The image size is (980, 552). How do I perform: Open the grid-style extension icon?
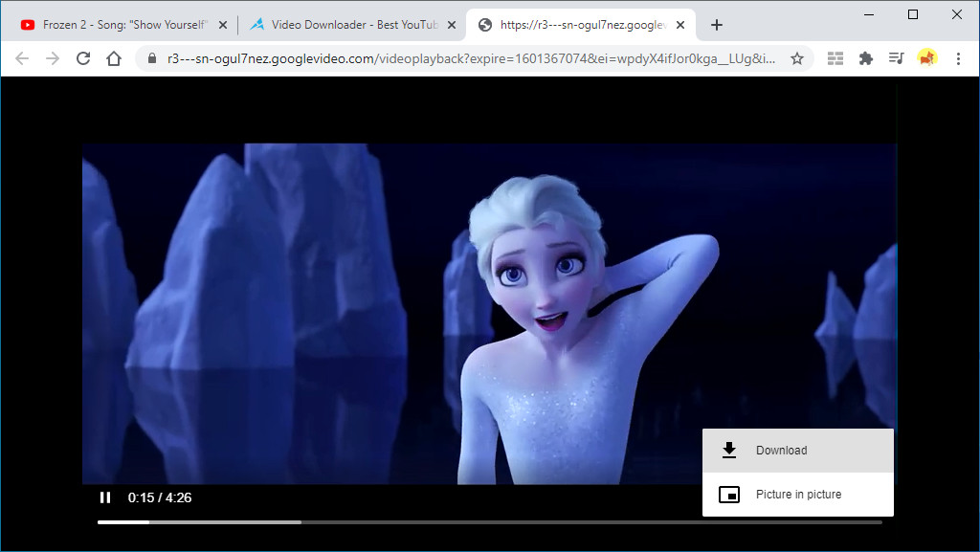[x=835, y=58]
